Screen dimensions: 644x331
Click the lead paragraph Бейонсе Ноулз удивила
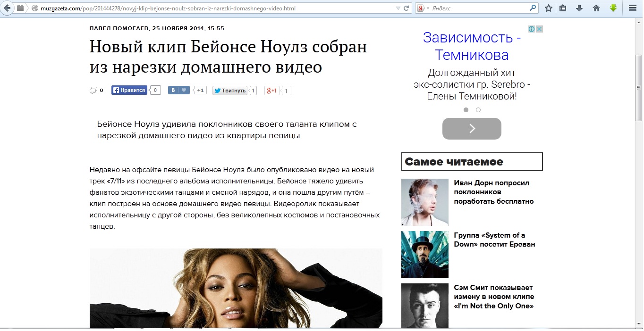227,130
